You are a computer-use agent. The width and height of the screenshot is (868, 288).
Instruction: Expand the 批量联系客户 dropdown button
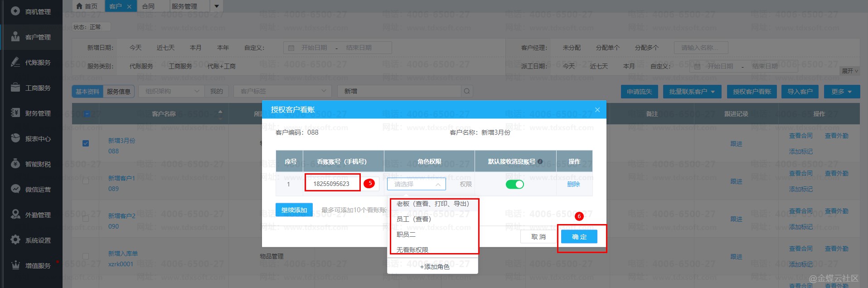coord(692,92)
